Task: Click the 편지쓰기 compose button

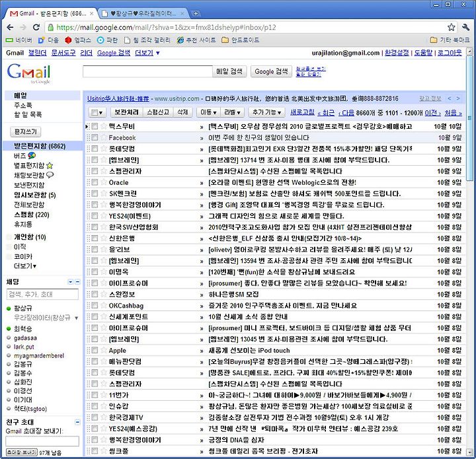Action: click(x=26, y=131)
